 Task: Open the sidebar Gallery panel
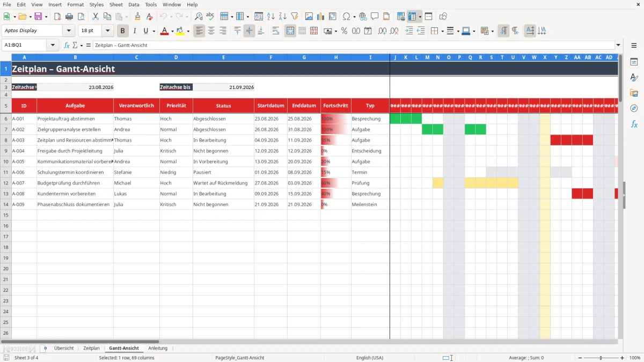click(634, 93)
